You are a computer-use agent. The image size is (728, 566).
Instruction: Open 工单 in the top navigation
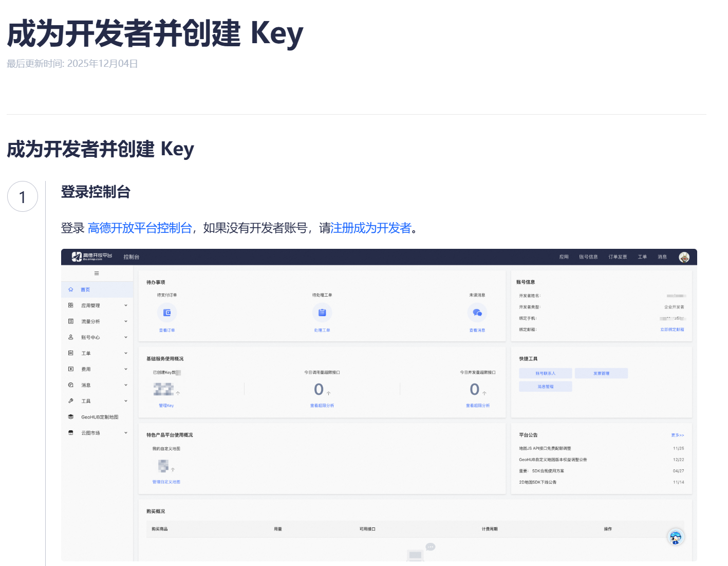643,257
